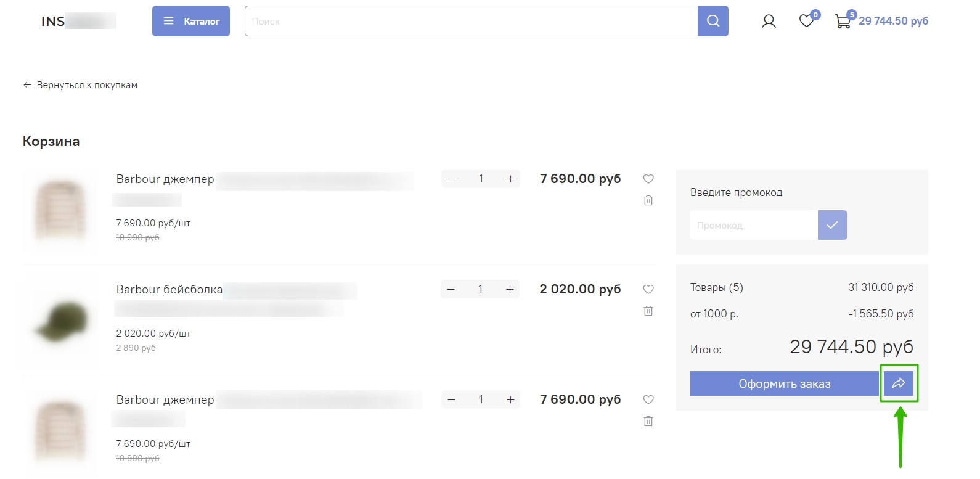Image resolution: width=980 pixels, height=479 pixels.
Task: Open the favorites heart icon in header
Action: 807,21
